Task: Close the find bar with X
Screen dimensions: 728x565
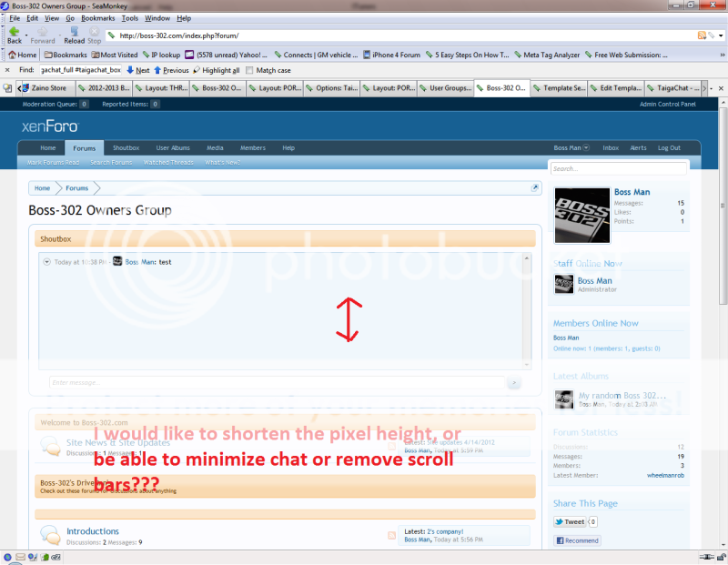Action: 7,70
